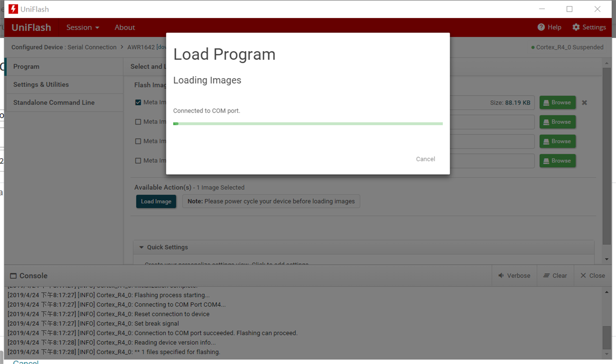Click the Size: 88.19 KB label
This screenshot has width=616, height=364.
coord(510,103)
